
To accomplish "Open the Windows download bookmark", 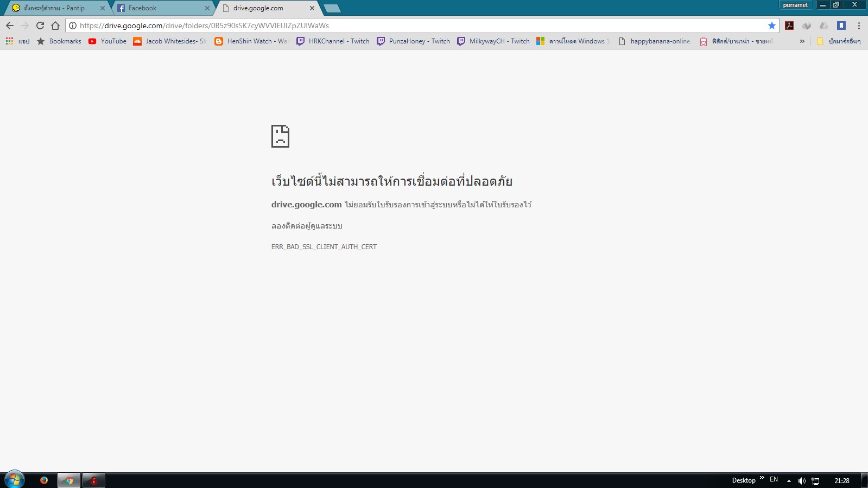I will (573, 41).
